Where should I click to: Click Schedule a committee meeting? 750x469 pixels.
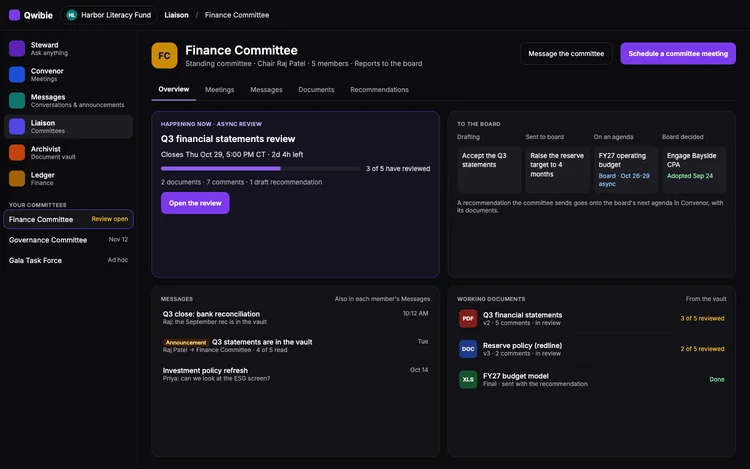(678, 54)
